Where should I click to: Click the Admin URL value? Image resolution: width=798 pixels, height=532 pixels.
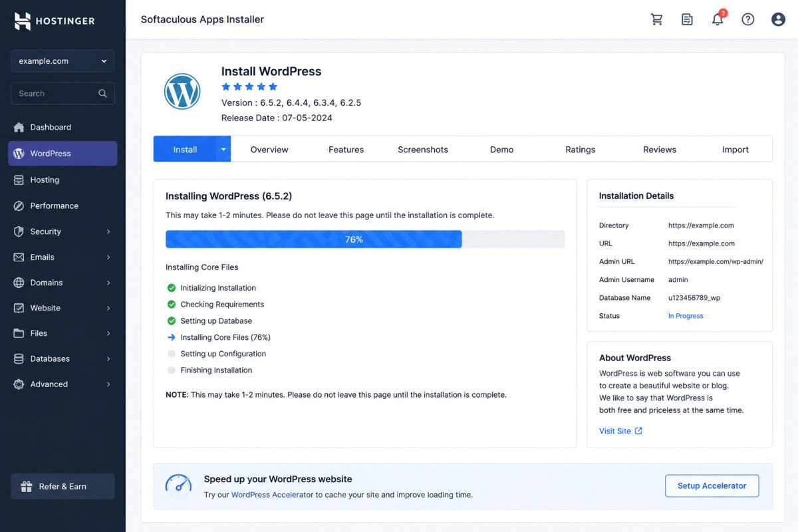(x=716, y=262)
